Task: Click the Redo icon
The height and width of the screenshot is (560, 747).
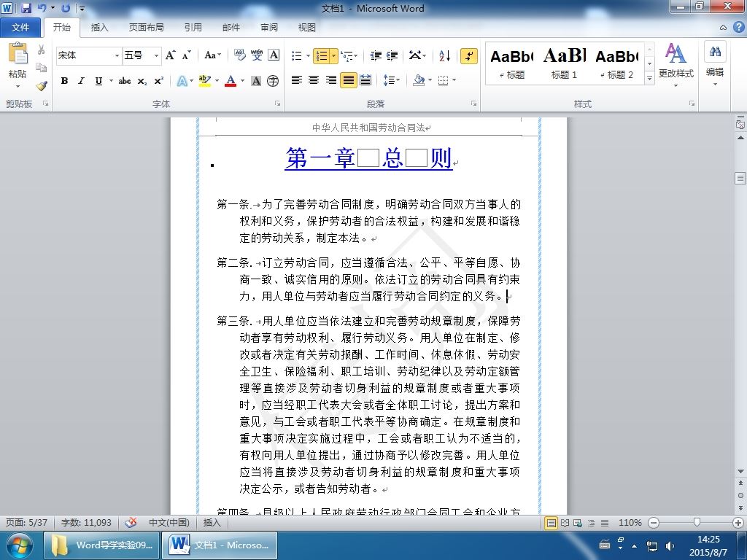Action: tap(66, 8)
